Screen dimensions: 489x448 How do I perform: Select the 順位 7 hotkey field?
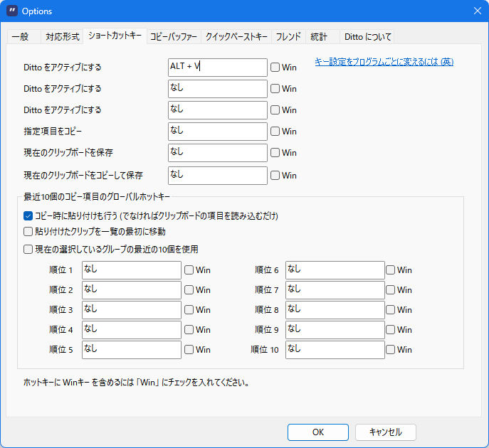[x=335, y=290]
